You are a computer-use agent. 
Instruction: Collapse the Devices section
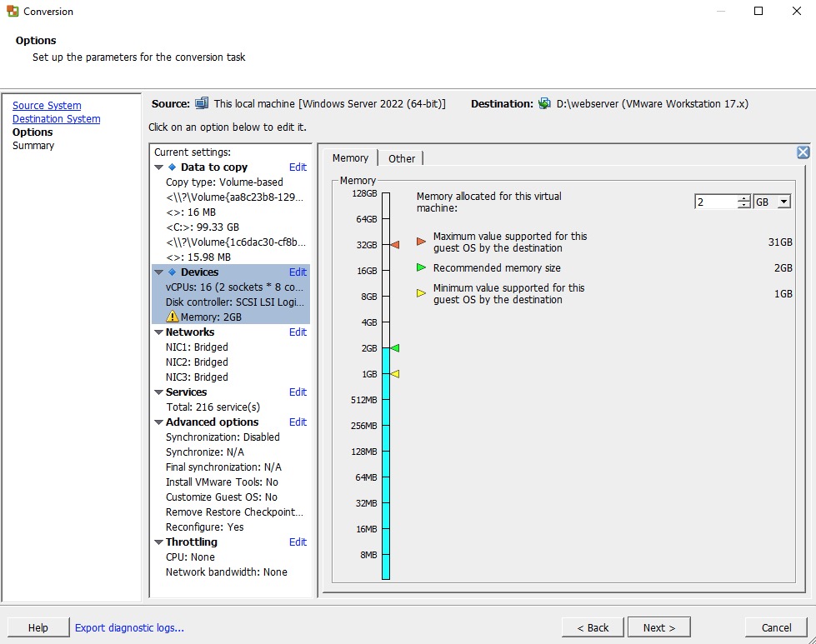pos(159,272)
